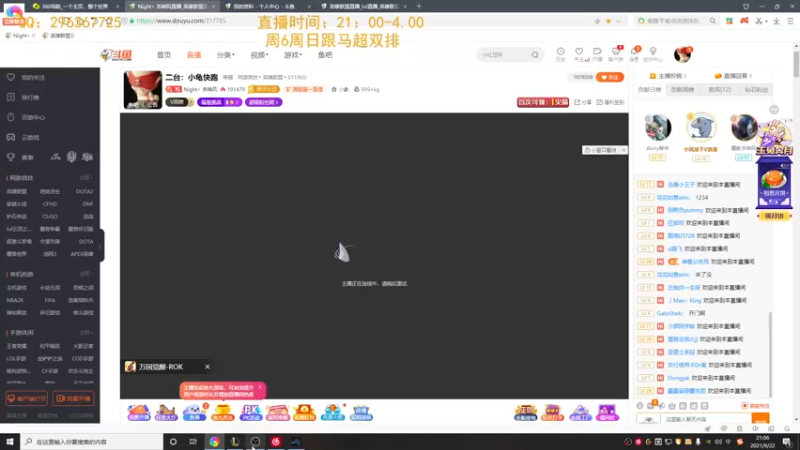Click the streamer avatar thumbnail
Viewport: 800px width, 450px height.
coord(142,89)
